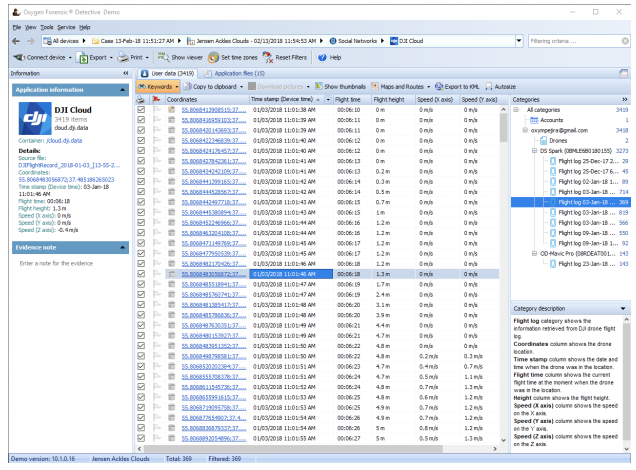636x470 pixels.
Task: Open the Tools menu
Action: tap(47, 27)
